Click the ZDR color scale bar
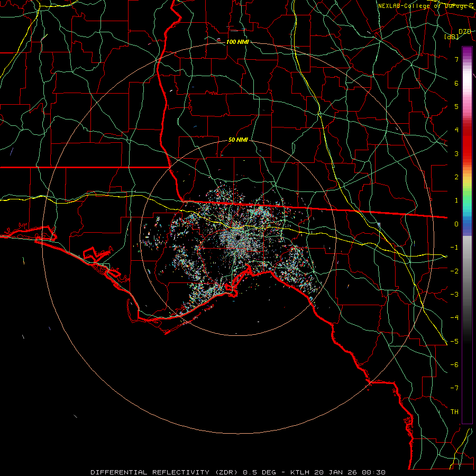The height and width of the screenshot is (476, 476). pyautogui.click(x=467, y=235)
